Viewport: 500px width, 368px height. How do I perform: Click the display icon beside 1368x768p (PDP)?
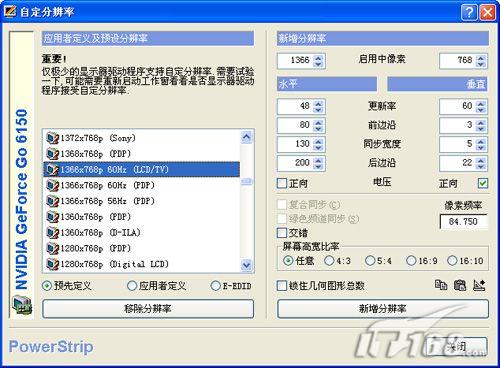pyautogui.click(x=52, y=154)
